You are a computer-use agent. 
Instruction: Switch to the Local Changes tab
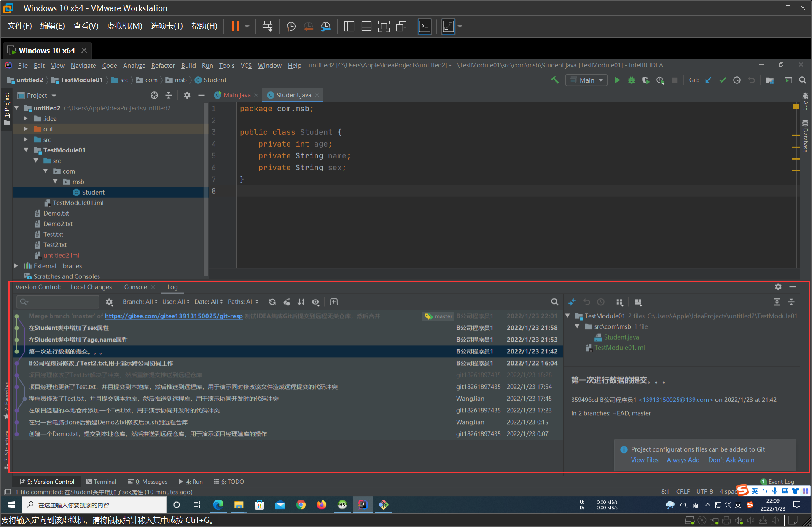[x=91, y=287]
